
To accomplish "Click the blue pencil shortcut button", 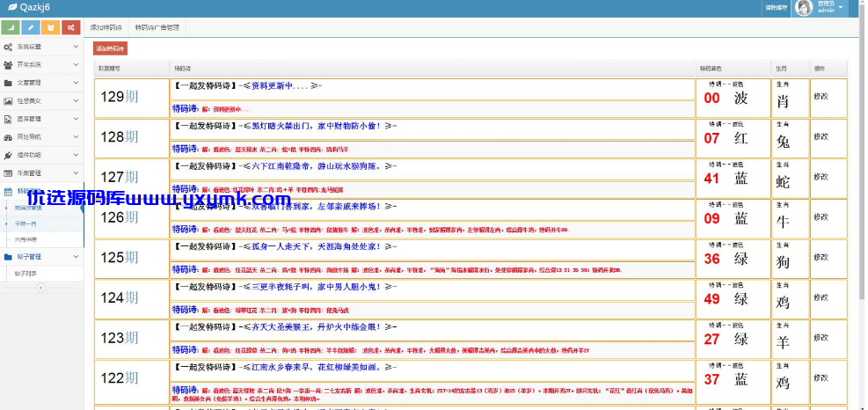I will [x=31, y=27].
